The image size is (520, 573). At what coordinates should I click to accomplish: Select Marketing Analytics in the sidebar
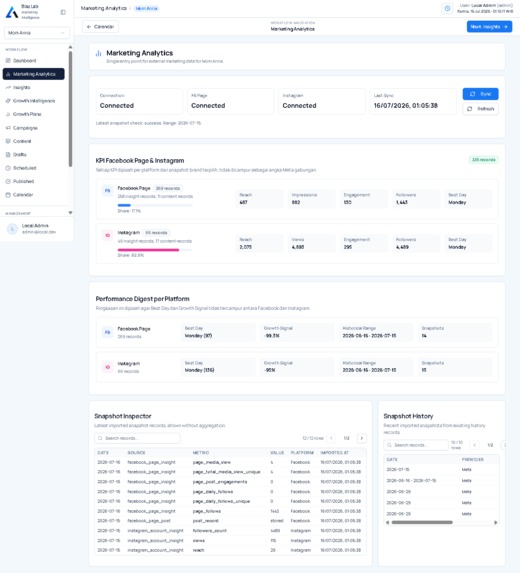click(33, 74)
